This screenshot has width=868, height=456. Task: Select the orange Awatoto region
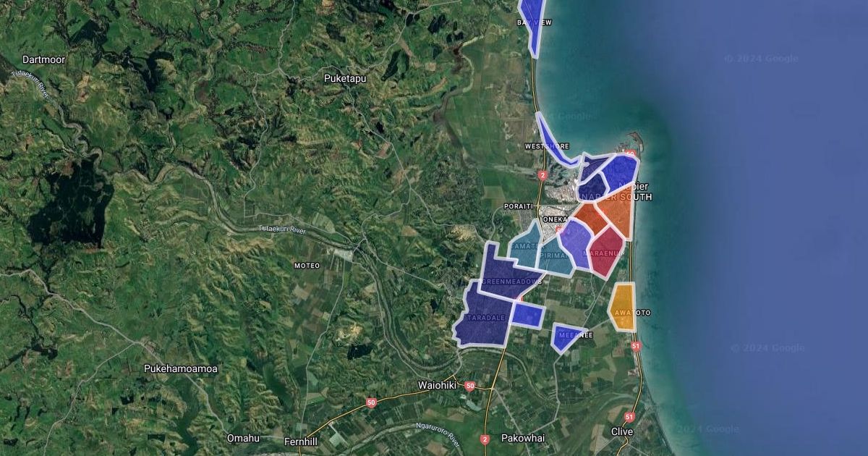pos(622,307)
